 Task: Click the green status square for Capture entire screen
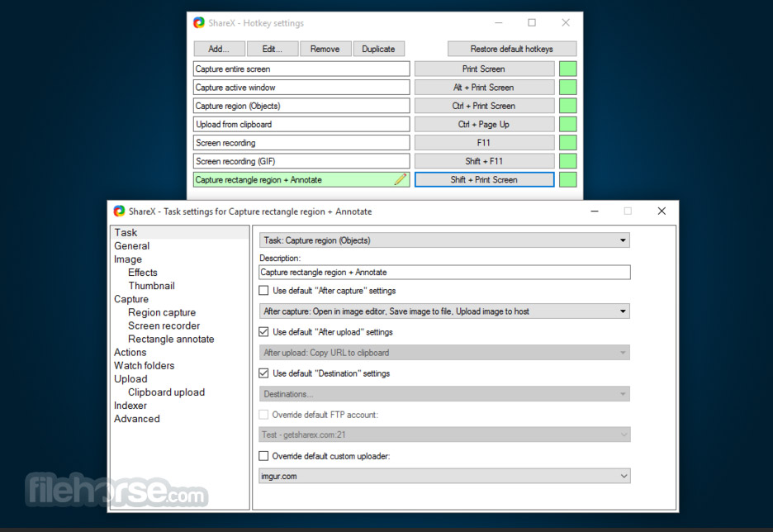568,69
